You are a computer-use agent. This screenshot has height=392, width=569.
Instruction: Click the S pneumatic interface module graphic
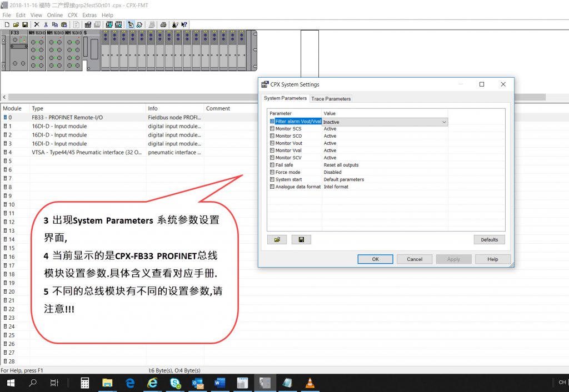point(92,51)
